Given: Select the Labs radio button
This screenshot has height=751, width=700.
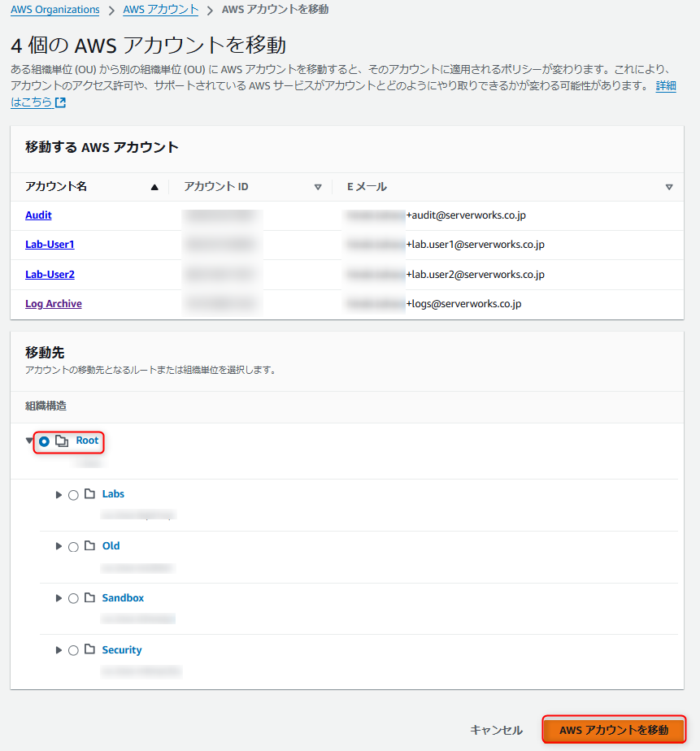Looking at the screenshot, I should [73, 495].
